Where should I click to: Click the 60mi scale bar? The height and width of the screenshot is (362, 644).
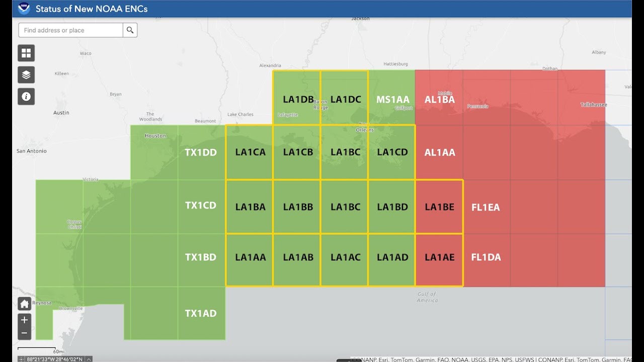pyautogui.click(x=41, y=349)
